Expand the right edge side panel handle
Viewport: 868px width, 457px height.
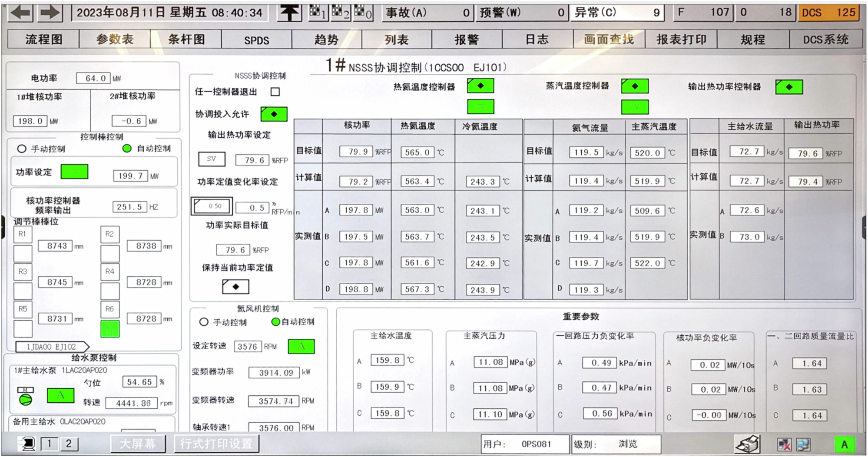(865, 227)
